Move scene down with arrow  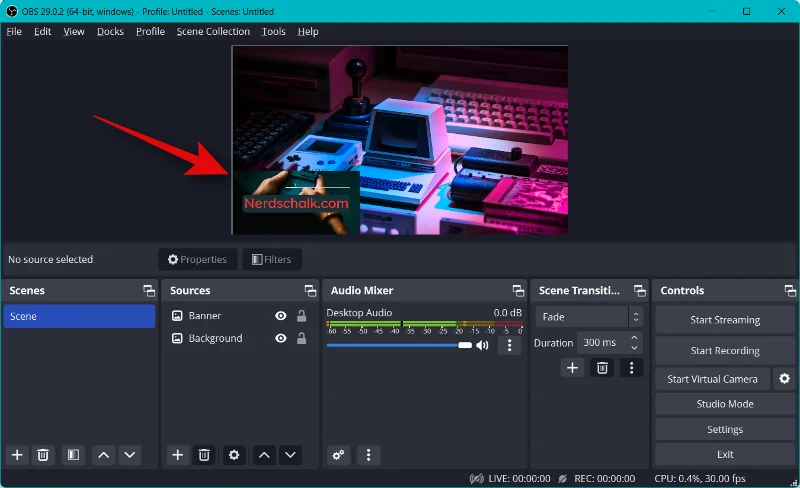130,455
